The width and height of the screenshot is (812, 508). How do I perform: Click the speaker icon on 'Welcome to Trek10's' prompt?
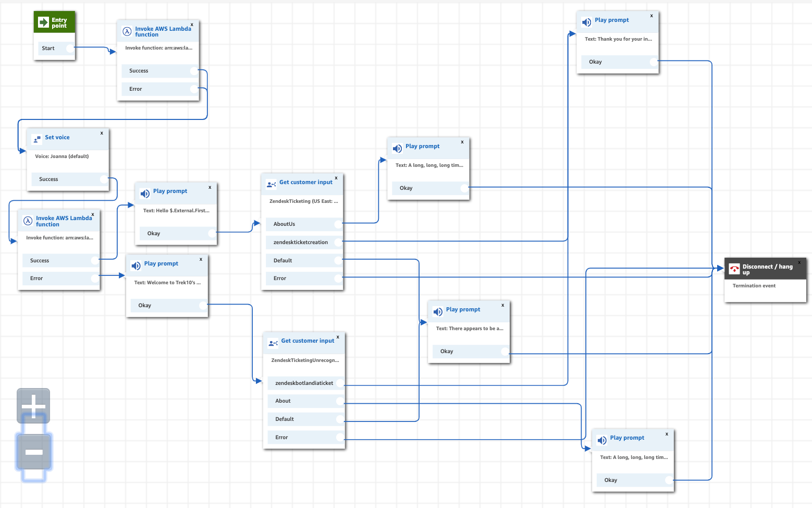point(136,265)
